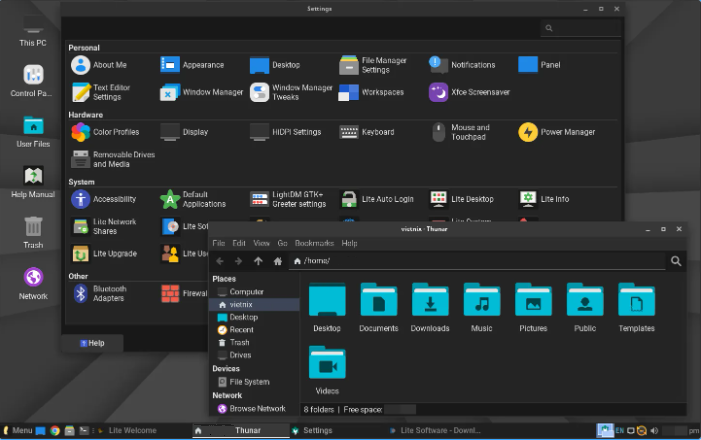Open the View menu in Thunar

262,243
